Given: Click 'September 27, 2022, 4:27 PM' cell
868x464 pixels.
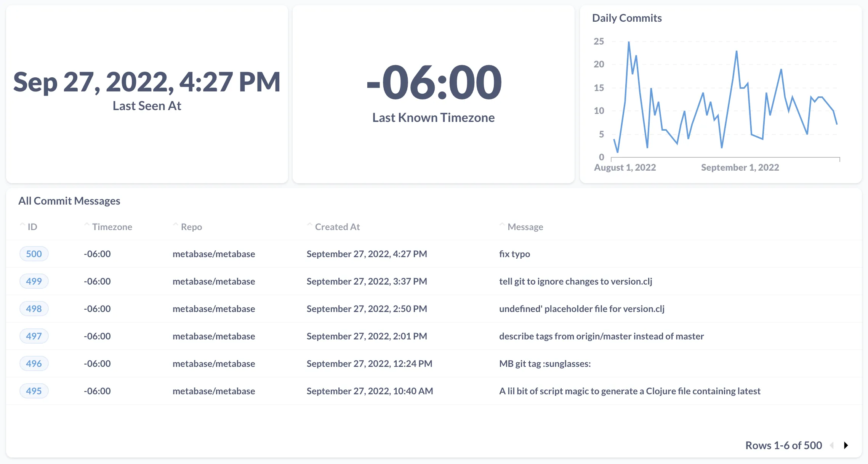Looking at the screenshot, I should click(367, 254).
